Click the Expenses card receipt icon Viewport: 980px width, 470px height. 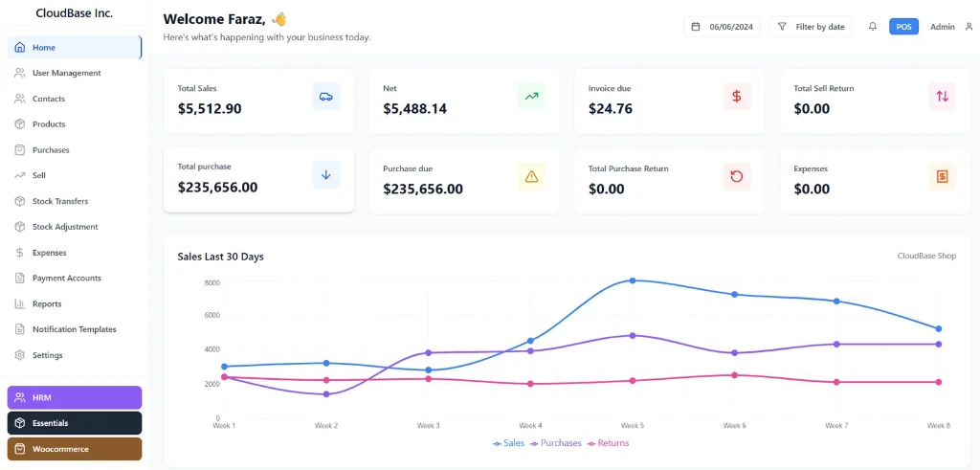pos(943,177)
